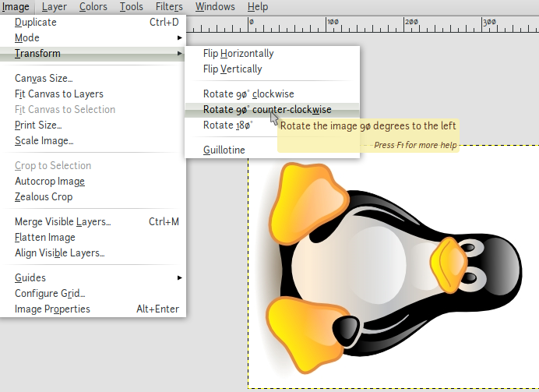Choose Flip Vertically

233,69
